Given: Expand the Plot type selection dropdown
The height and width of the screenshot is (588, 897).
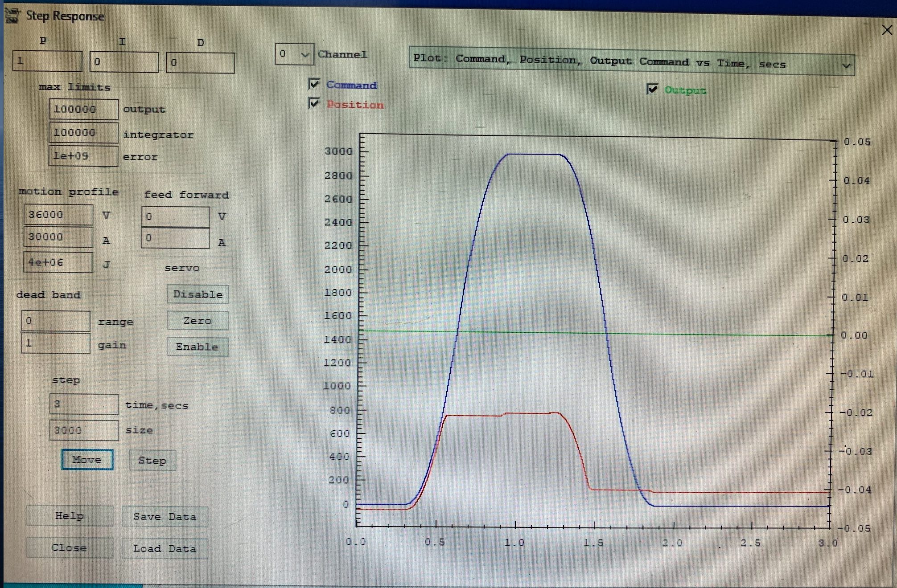Looking at the screenshot, I should point(846,65).
